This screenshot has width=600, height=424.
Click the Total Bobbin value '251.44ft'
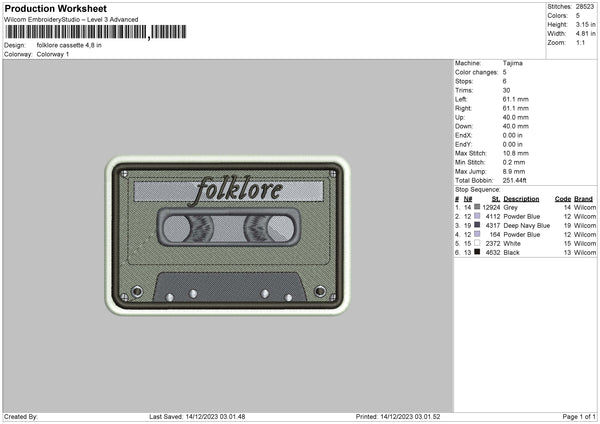pos(514,180)
